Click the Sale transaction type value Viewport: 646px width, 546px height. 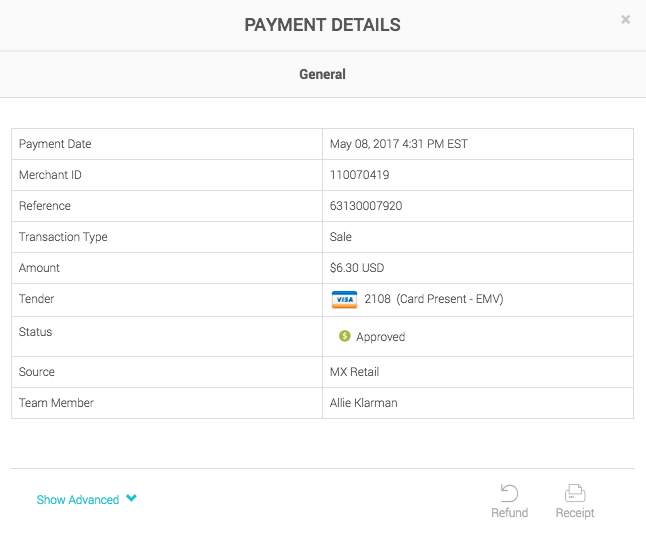point(341,237)
